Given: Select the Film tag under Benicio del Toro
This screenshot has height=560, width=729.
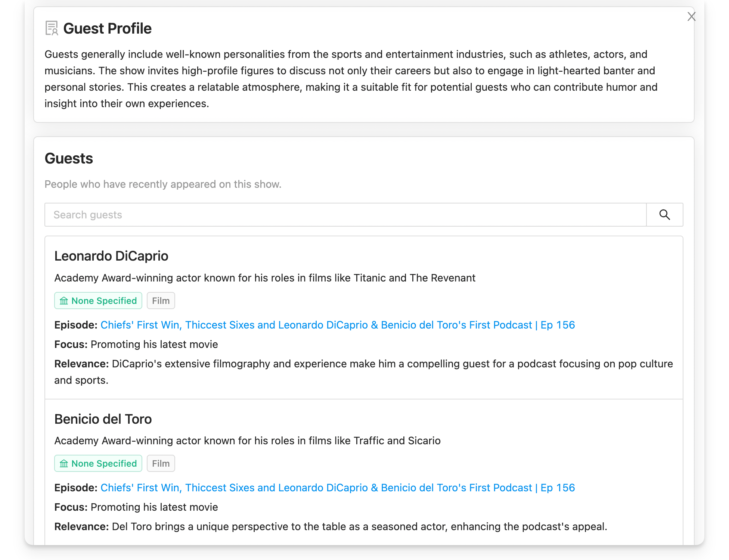Looking at the screenshot, I should pos(161,463).
